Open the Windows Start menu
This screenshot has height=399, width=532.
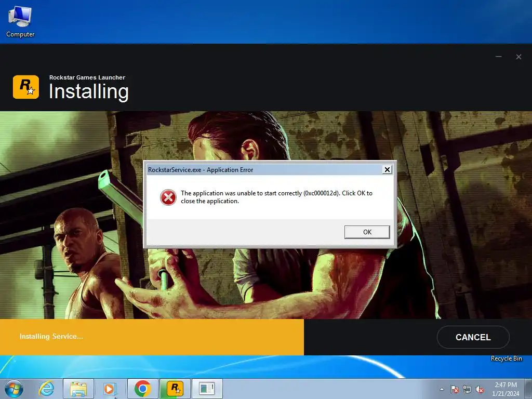pos(14,389)
